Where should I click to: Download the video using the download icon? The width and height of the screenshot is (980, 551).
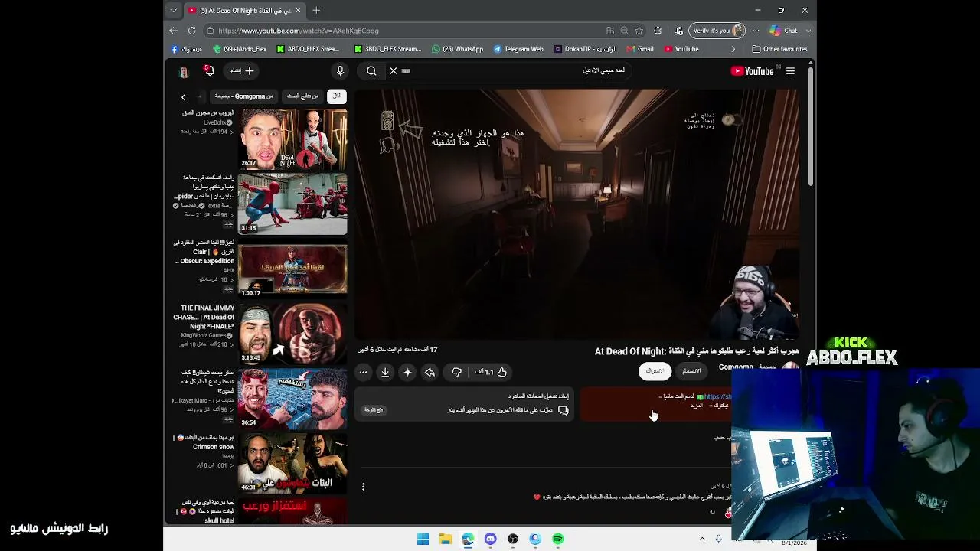pos(385,372)
